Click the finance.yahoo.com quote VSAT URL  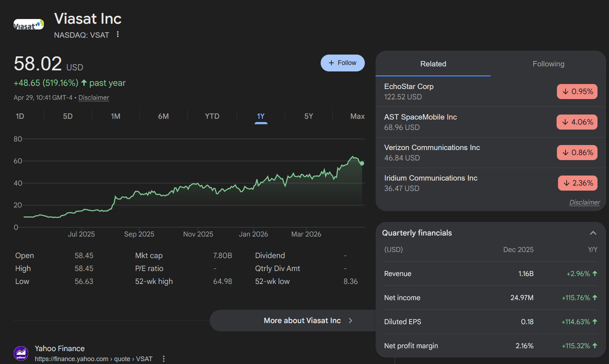click(x=94, y=359)
